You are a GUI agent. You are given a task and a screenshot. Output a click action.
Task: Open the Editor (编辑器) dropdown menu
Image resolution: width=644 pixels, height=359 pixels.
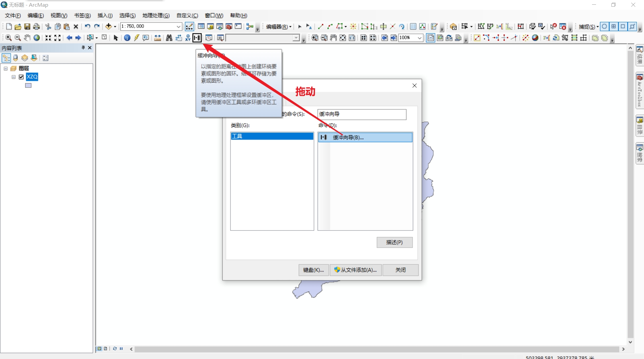tap(279, 27)
